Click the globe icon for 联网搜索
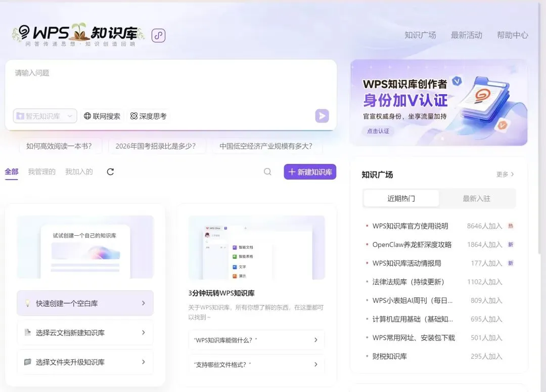The width and height of the screenshot is (546, 392). click(87, 116)
